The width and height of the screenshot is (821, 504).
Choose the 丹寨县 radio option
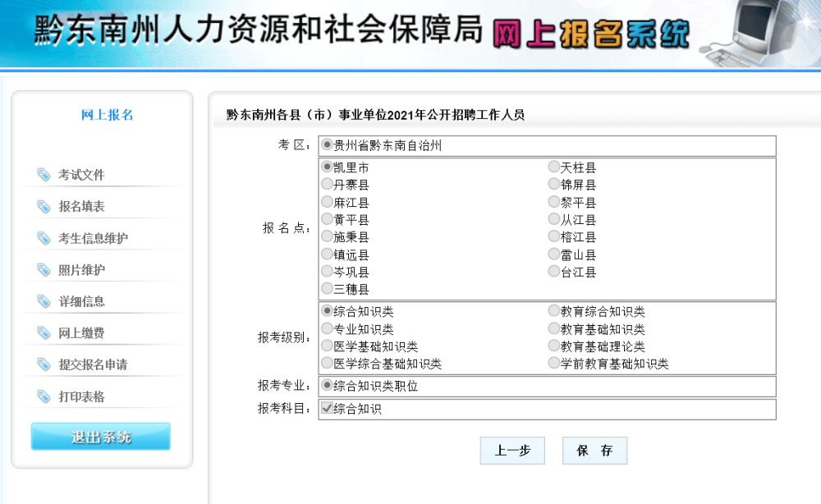327,184
